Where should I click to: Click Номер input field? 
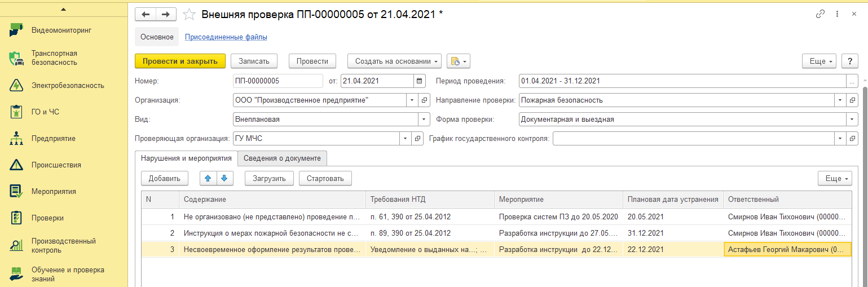coord(277,81)
